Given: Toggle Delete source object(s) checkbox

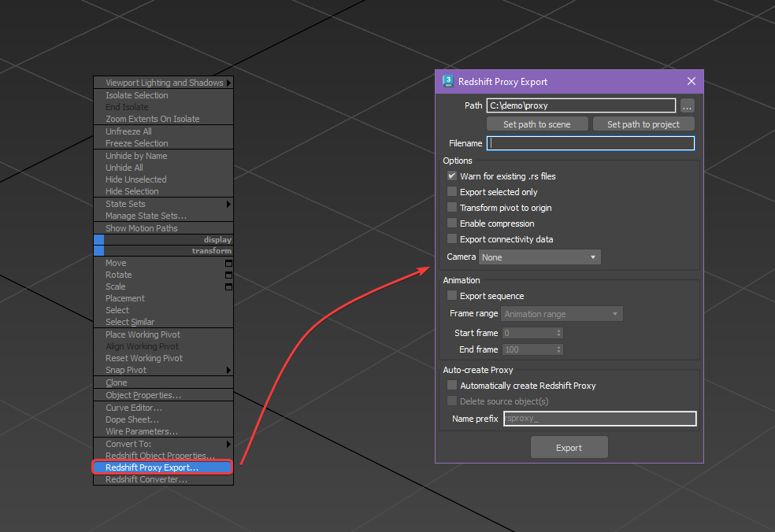Looking at the screenshot, I should tap(452, 401).
